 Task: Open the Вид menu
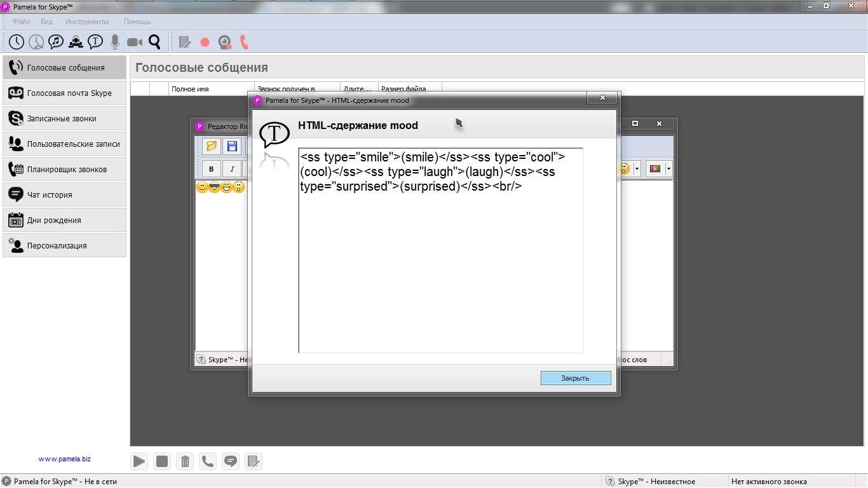[46, 22]
